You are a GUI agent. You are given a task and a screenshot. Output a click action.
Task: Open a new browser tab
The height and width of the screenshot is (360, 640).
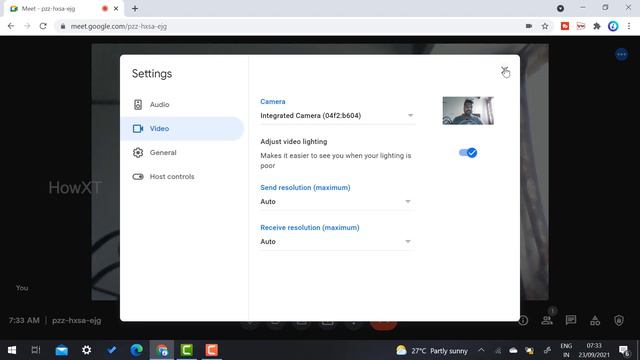tap(135, 8)
